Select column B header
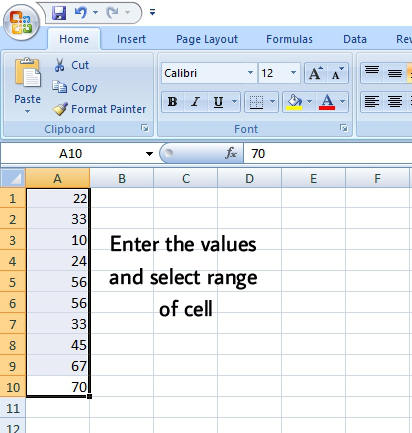 [122, 178]
